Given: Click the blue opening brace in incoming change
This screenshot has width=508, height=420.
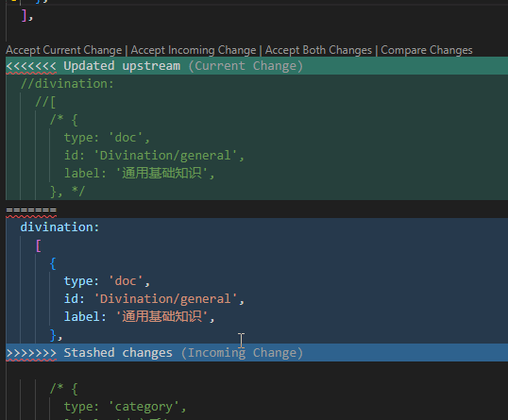Looking at the screenshot, I should click(x=53, y=263).
